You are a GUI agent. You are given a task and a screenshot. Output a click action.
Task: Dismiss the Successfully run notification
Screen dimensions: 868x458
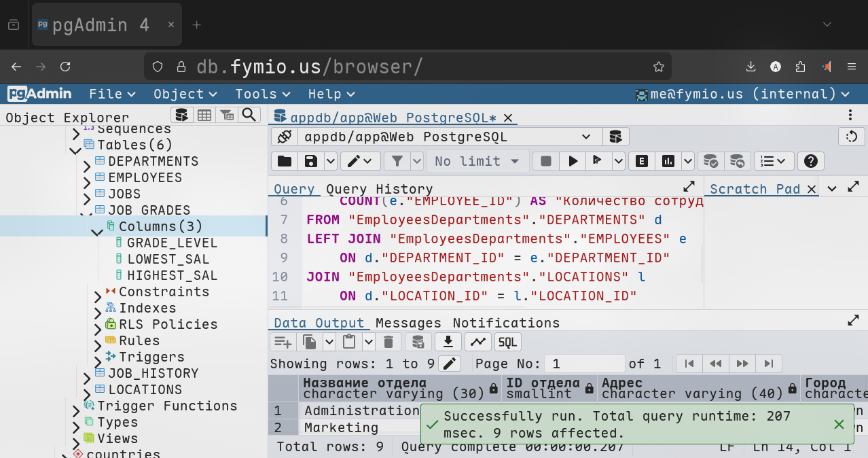coord(839,424)
